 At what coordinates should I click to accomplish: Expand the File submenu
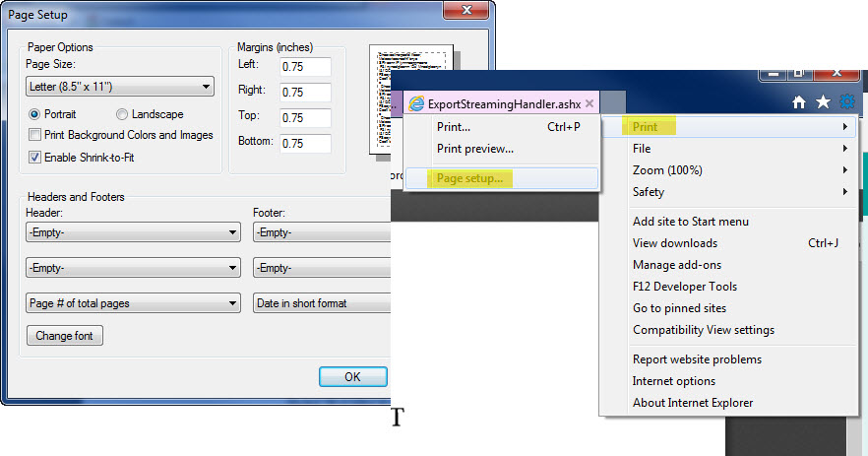click(x=729, y=149)
